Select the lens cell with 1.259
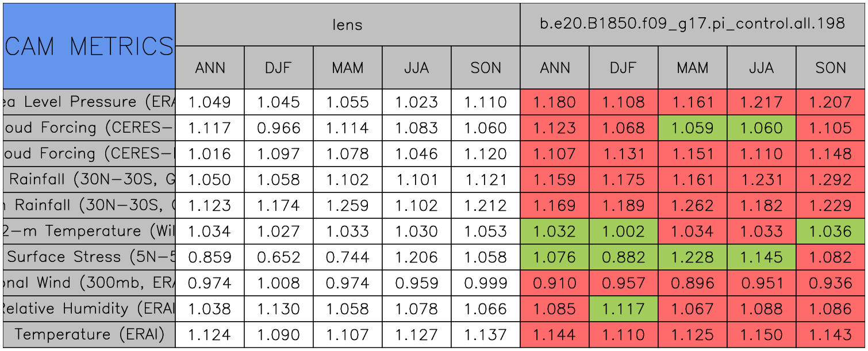The width and height of the screenshot is (868, 351). pos(347,206)
